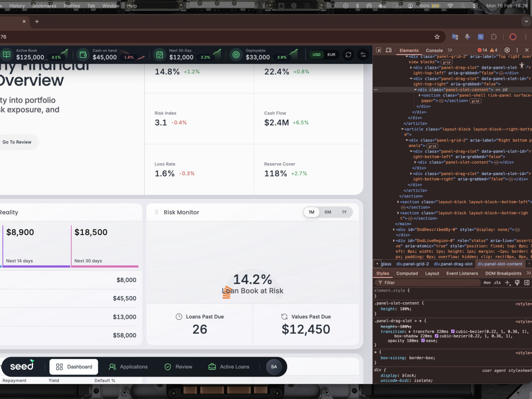This screenshot has width=532, height=399.
Task: Open DevTools settings gear
Action: coord(507,50)
